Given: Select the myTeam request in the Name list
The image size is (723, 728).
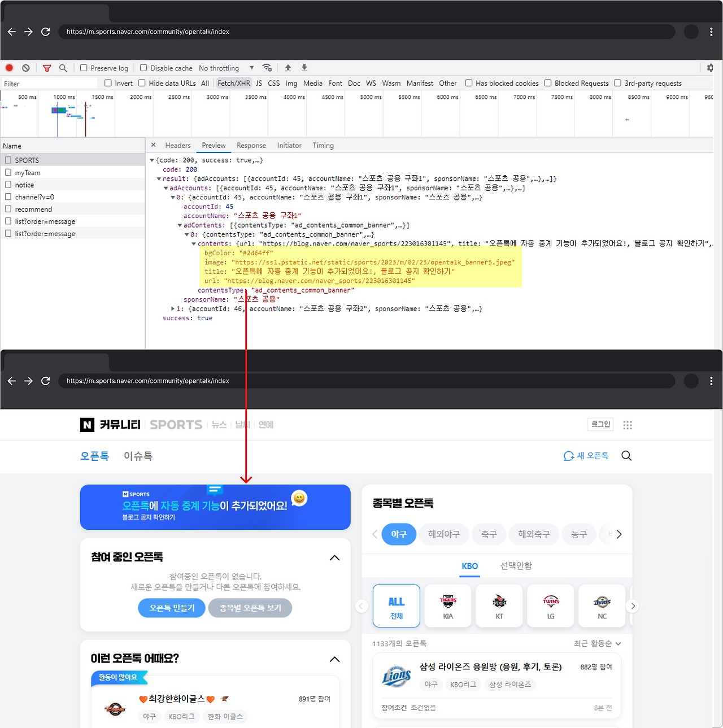Looking at the screenshot, I should (73, 173).
